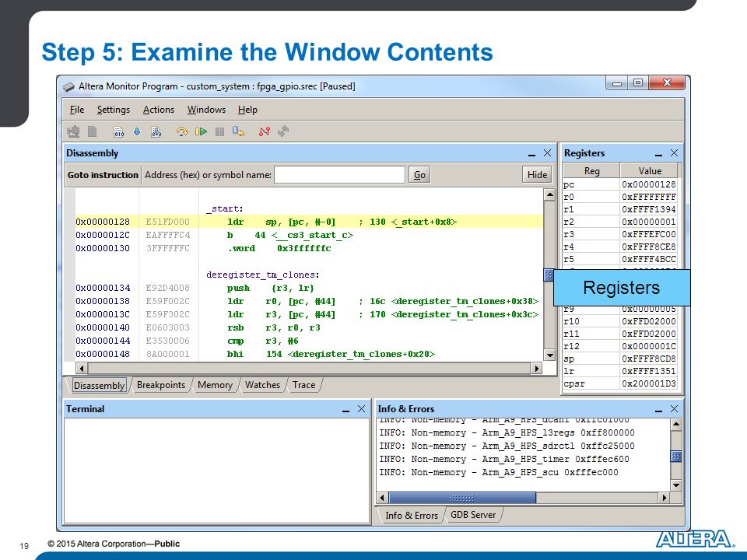Click disassembly vertical scrollbar up arrow
The image size is (747, 560).
pos(550,194)
